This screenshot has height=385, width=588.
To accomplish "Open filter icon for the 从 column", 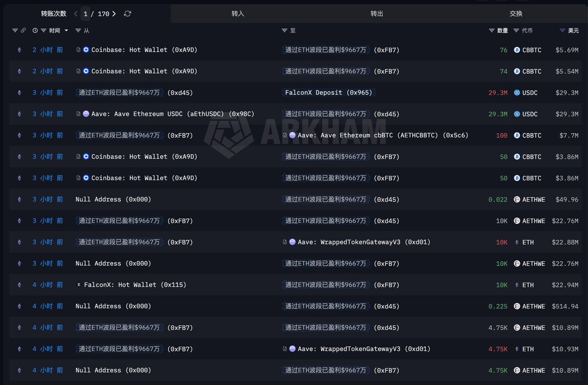I will click(x=78, y=30).
